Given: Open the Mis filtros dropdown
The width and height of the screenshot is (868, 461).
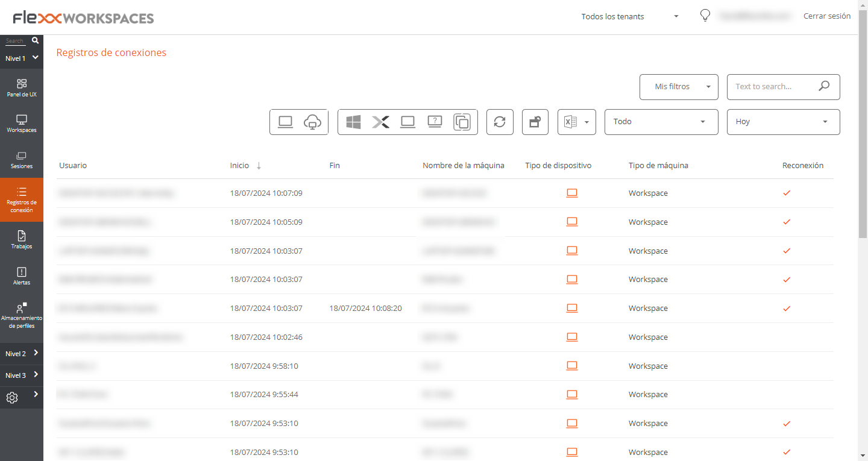Looking at the screenshot, I should click(x=679, y=87).
